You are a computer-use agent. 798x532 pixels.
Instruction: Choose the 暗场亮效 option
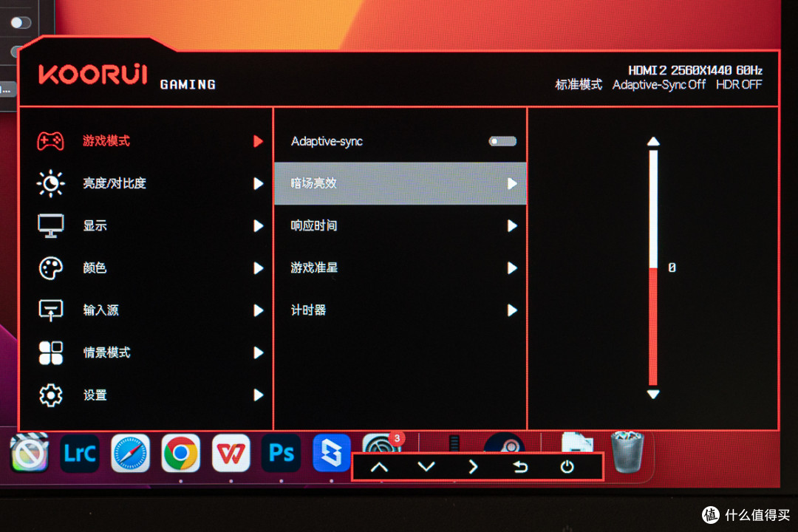tap(400, 183)
